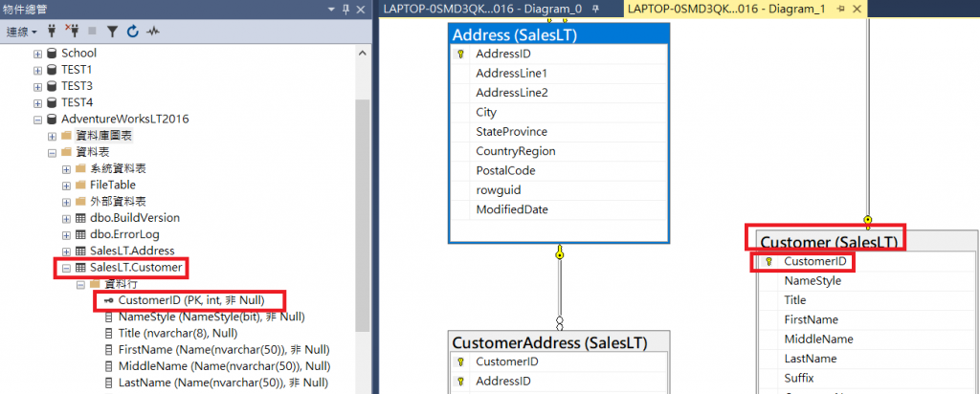This screenshot has width=980, height=394.
Task: Collapse the SalesLT.Customer table node
Action: [66, 269]
